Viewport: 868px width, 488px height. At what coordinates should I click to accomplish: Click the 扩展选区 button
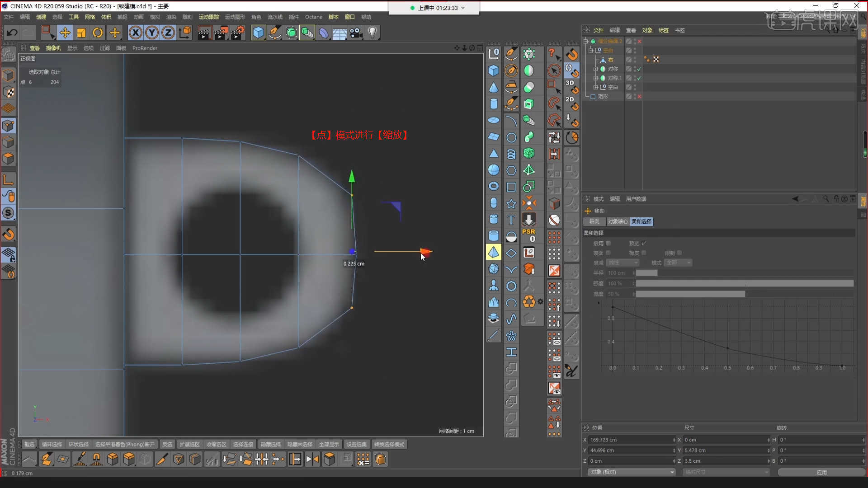[189, 444]
